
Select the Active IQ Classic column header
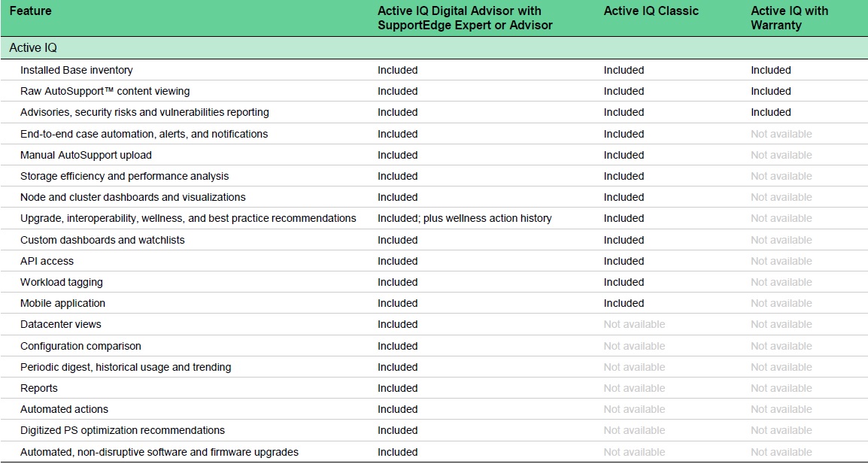651,11
